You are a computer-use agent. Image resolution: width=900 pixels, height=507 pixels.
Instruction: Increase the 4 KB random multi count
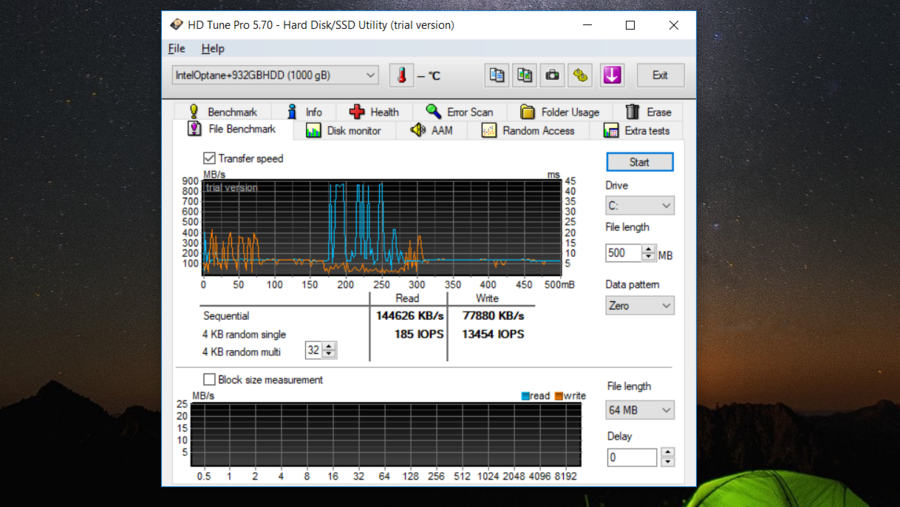(329, 346)
